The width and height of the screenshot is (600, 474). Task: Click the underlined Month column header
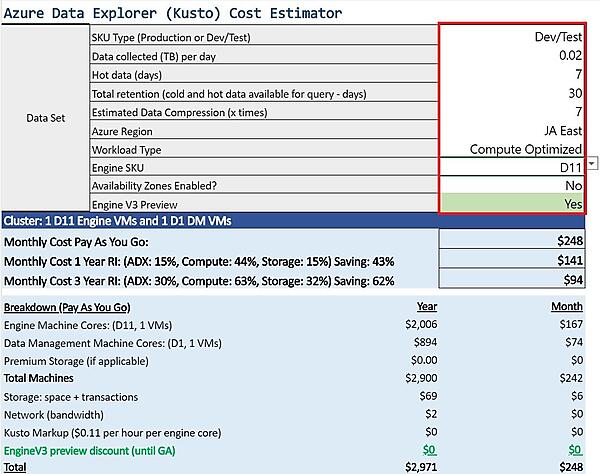567,306
